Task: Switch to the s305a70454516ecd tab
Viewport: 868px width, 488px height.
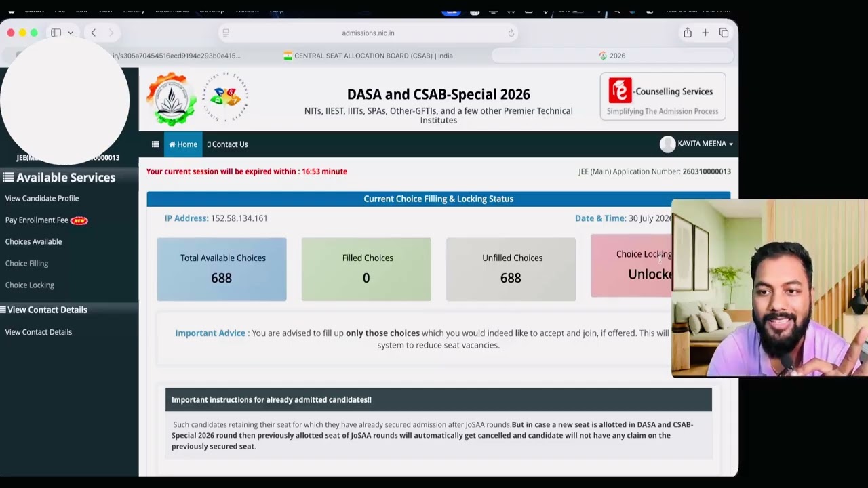Action: (176, 56)
